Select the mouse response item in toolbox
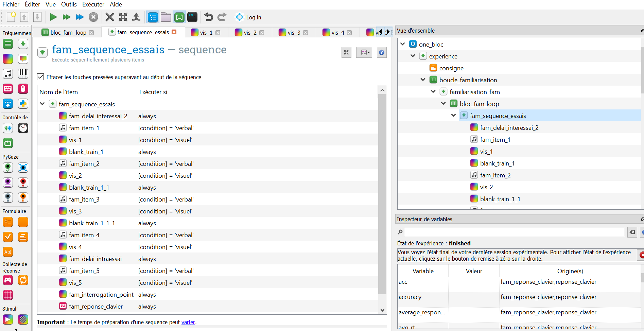The height and width of the screenshot is (331, 644). point(23,89)
